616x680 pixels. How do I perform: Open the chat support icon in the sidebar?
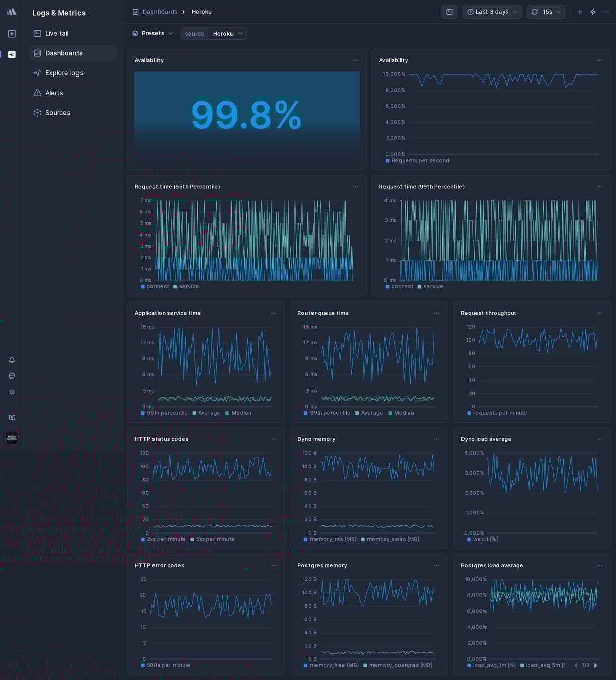(x=11, y=375)
